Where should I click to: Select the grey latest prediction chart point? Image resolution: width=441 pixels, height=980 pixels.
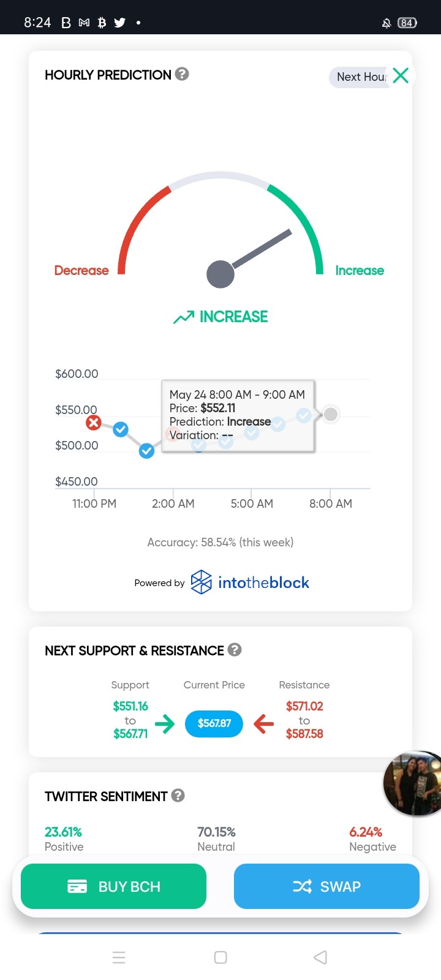331,415
